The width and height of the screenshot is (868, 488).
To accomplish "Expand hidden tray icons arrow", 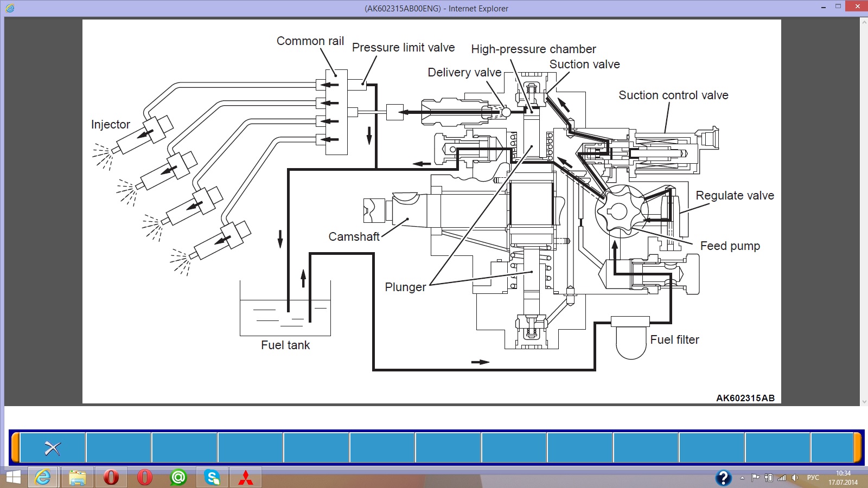I will click(x=742, y=478).
